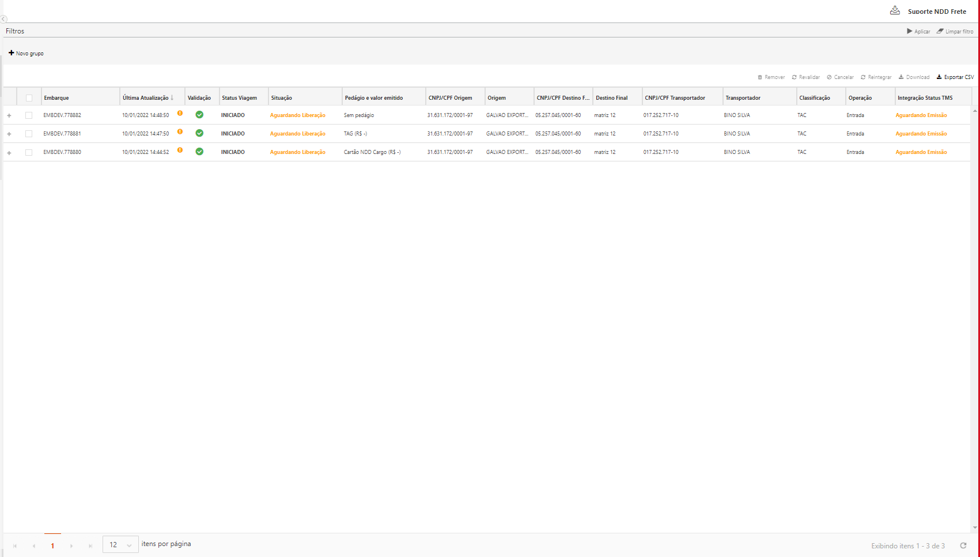Click Novo grupo button
Screen dimensions: 980x557
26,53
